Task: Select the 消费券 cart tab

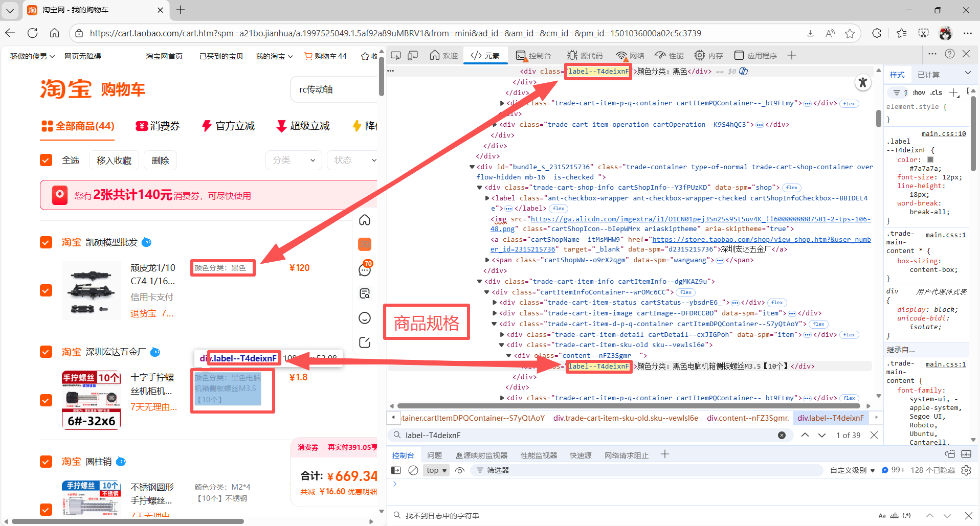Action: 158,126
